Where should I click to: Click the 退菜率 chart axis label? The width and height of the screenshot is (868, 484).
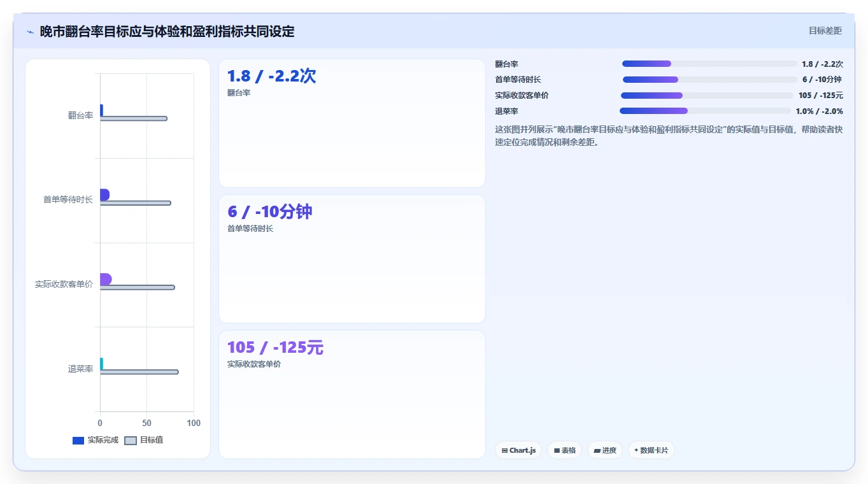pyautogui.click(x=80, y=369)
